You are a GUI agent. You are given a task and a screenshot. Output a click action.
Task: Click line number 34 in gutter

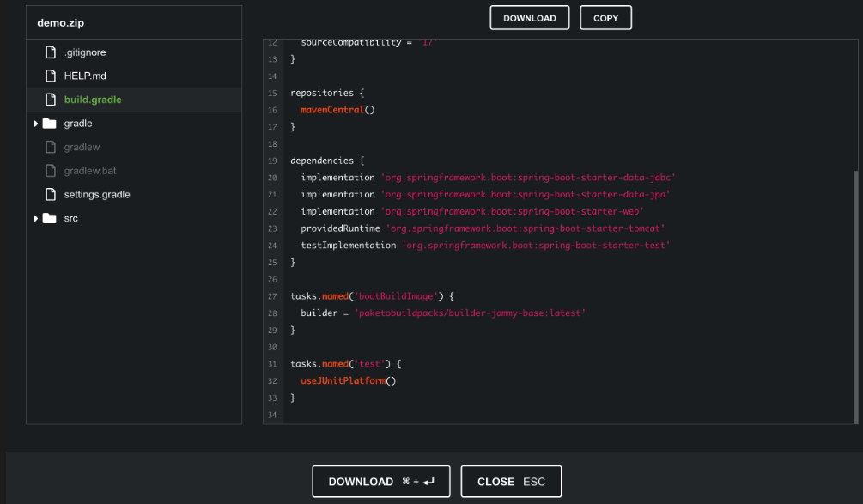click(272, 415)
